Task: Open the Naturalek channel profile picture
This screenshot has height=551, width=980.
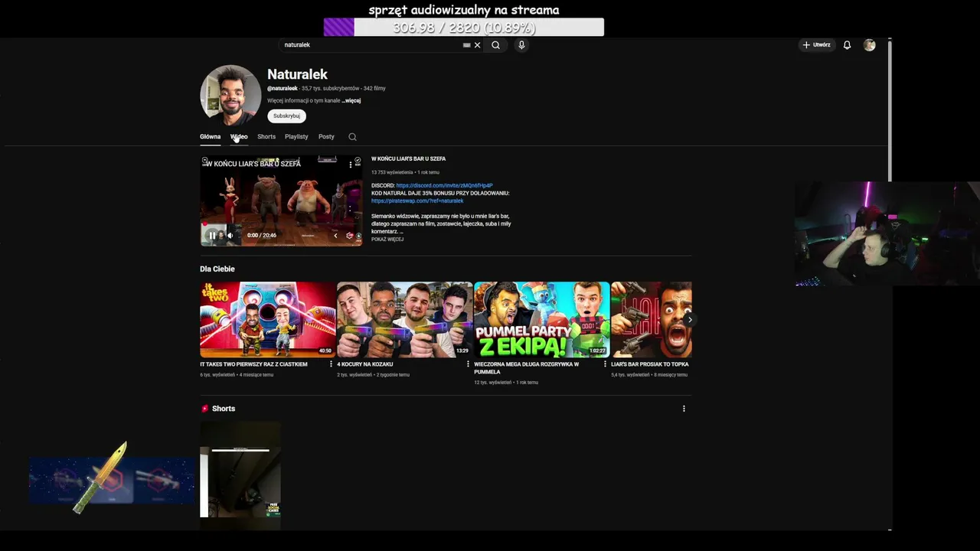Action: [230, 96]
